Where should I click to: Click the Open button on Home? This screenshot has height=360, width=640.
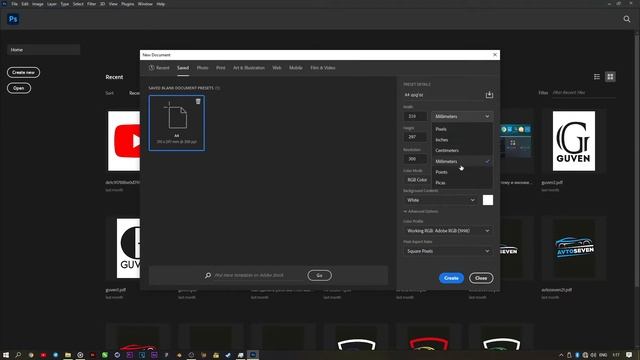pyautogui.click(x=19, y=88)
